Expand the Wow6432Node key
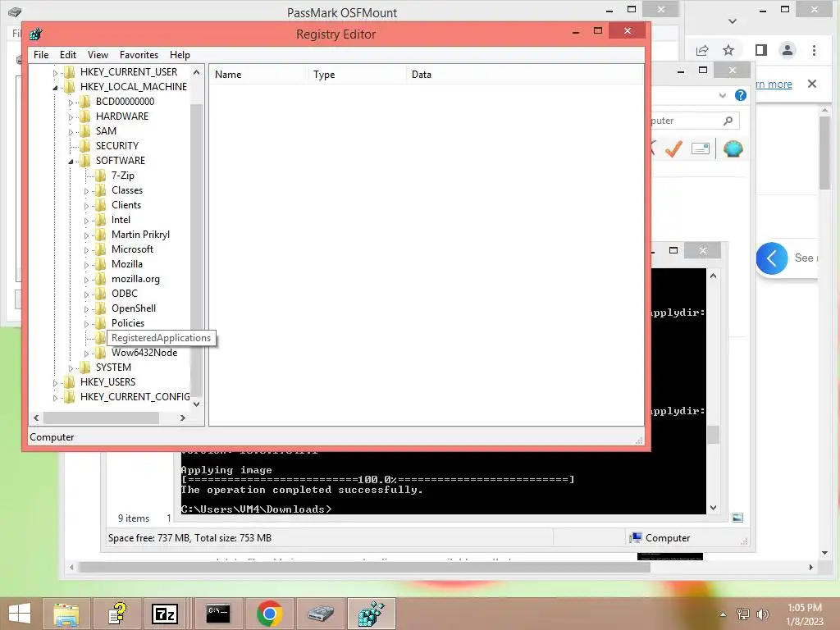Screen dimensions: 840x630 [86, 353]
